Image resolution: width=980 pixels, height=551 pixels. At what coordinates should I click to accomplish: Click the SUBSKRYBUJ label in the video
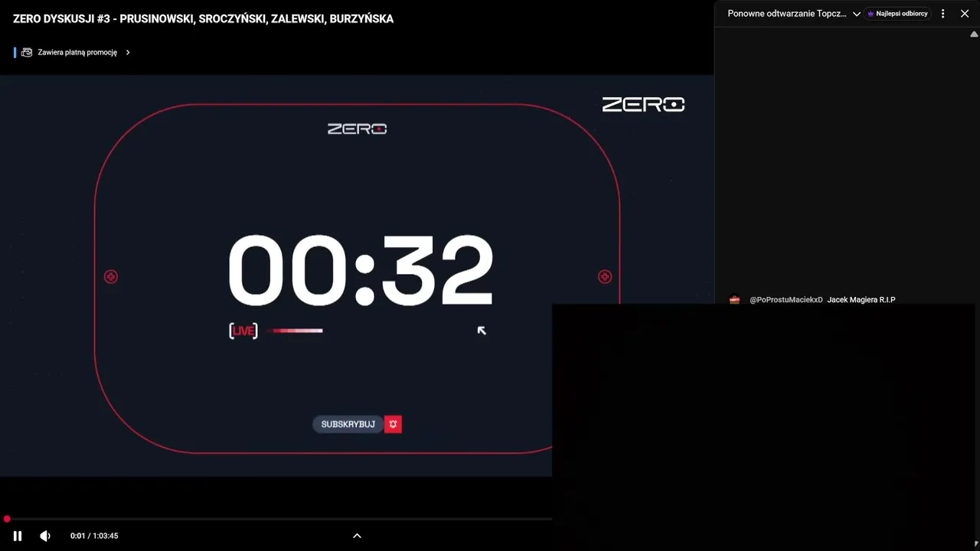click(x=348, y=424)
